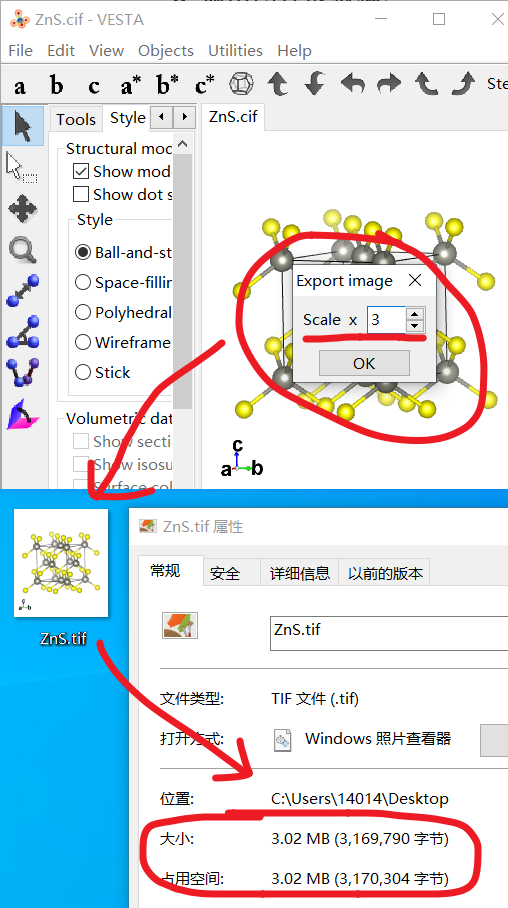Select the arrow Rotate pointer tool
This screenshot has height=908, width=508.
point(23,125)
